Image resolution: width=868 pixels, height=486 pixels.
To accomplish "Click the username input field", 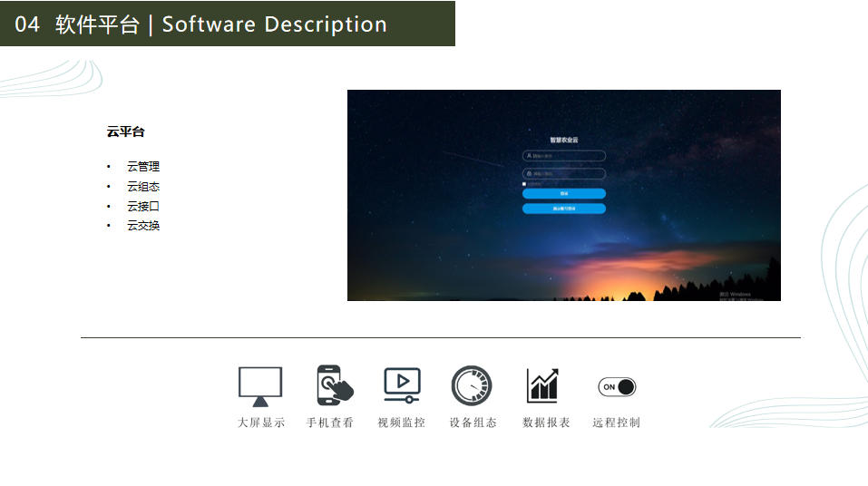I will (567, 156).
